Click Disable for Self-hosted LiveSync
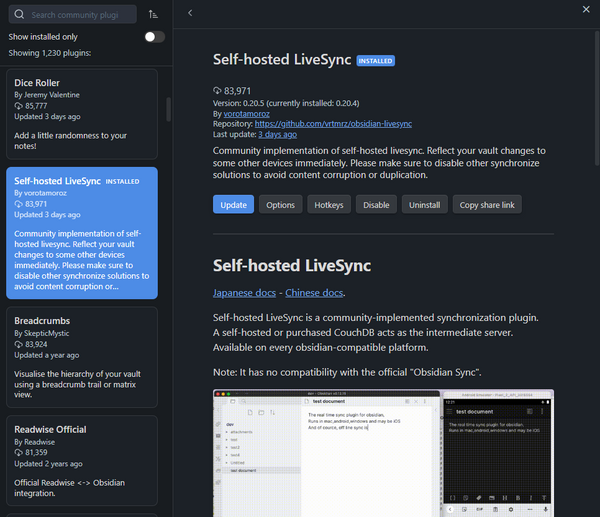 [x=376, y=205]
